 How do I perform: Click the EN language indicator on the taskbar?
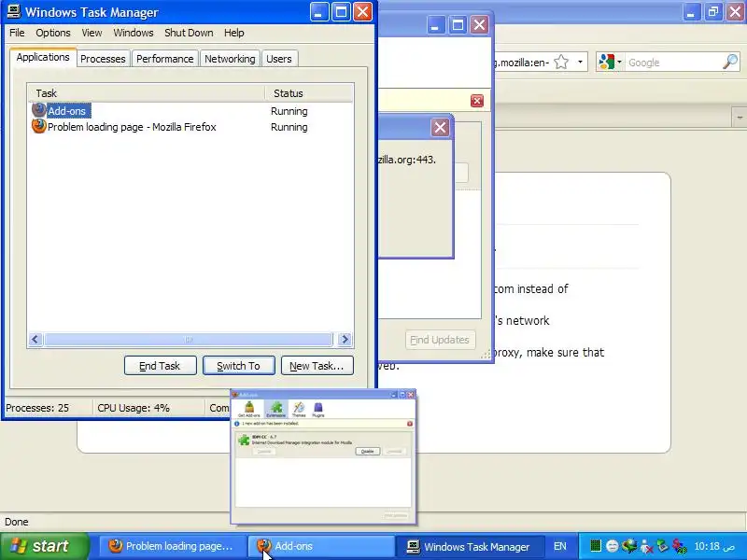point(560,546)
